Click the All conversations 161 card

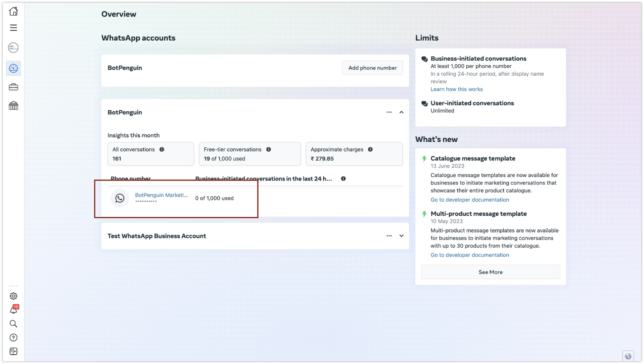click(x=151, y=154)
